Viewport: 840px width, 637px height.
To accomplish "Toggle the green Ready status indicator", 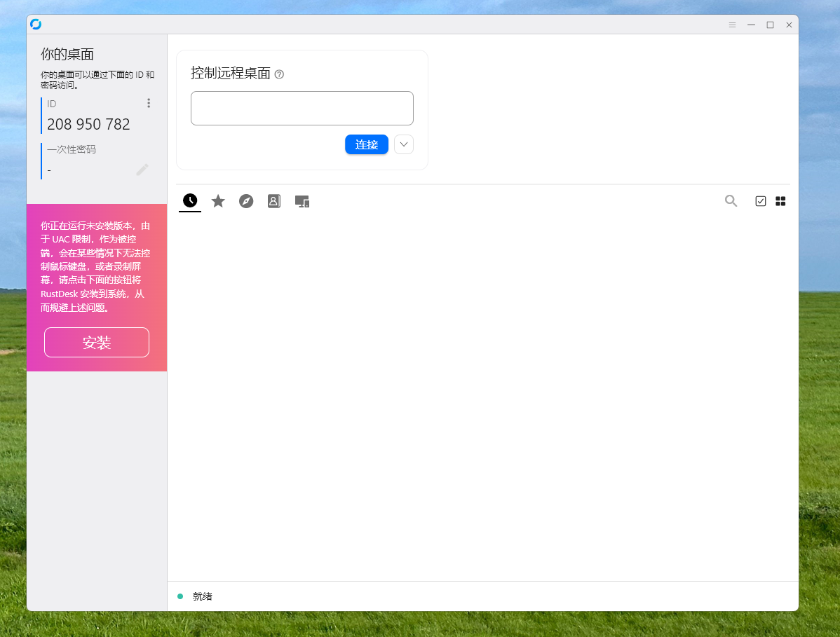I will pyautogui.click(x=181, y=596).
